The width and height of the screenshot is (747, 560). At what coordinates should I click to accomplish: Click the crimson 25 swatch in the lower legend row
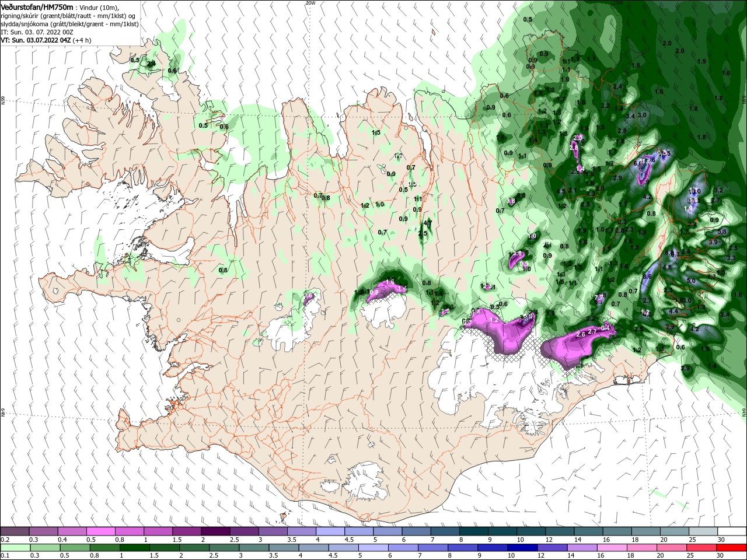pyautogui.click(x=701, y=548)
